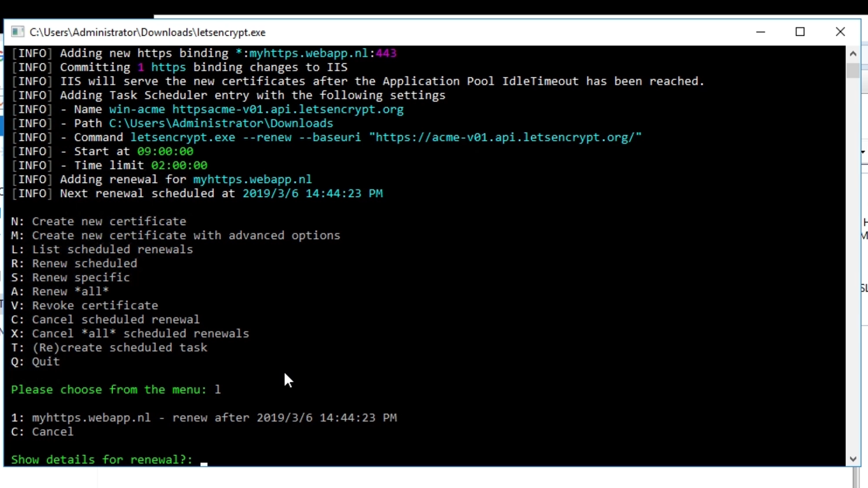Click the console scrollbar up arrow
This screenshot has height=488, width=868.
(x=853, y=54)
